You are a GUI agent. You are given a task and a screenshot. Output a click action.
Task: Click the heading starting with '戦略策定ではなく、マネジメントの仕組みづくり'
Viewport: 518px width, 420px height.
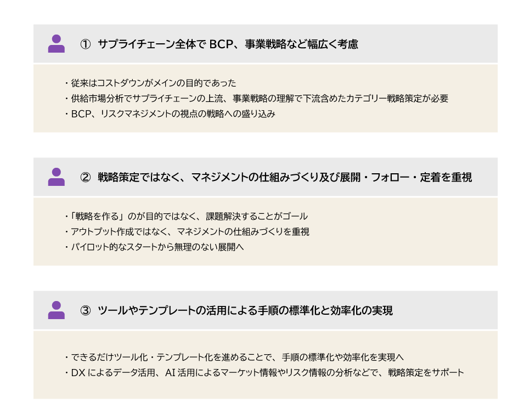(x=284, y=178)
